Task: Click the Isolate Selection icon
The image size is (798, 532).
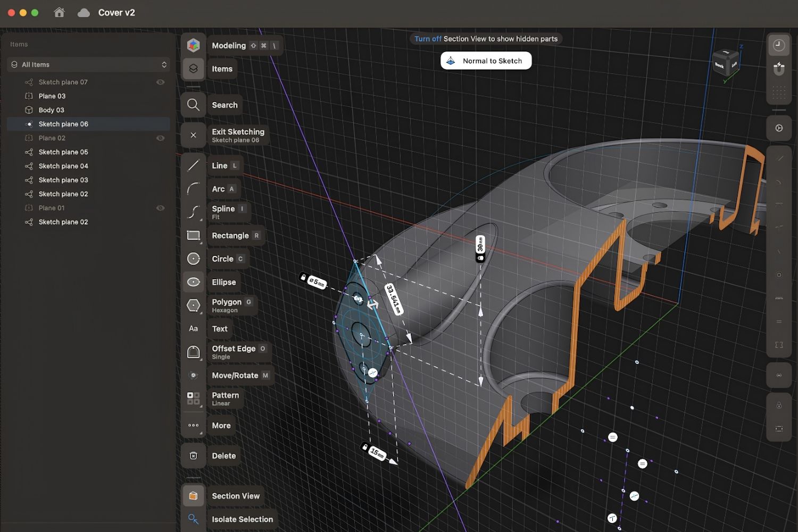Action: pyautogui.click(x=193, y=519)
